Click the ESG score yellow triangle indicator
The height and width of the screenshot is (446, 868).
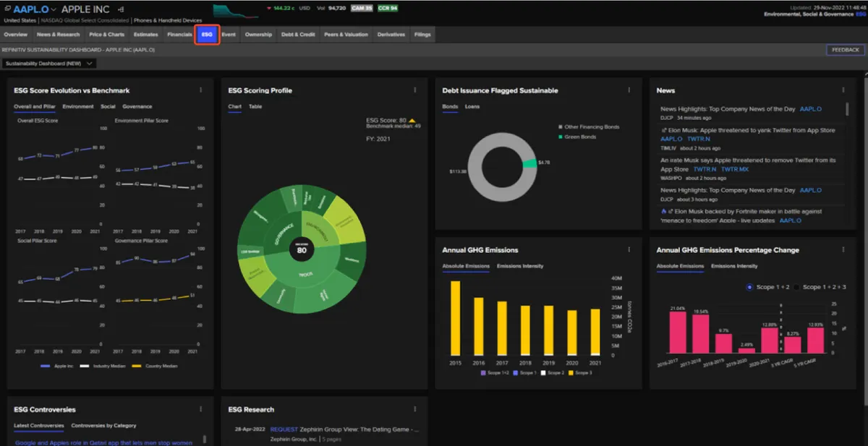(412, 120)
